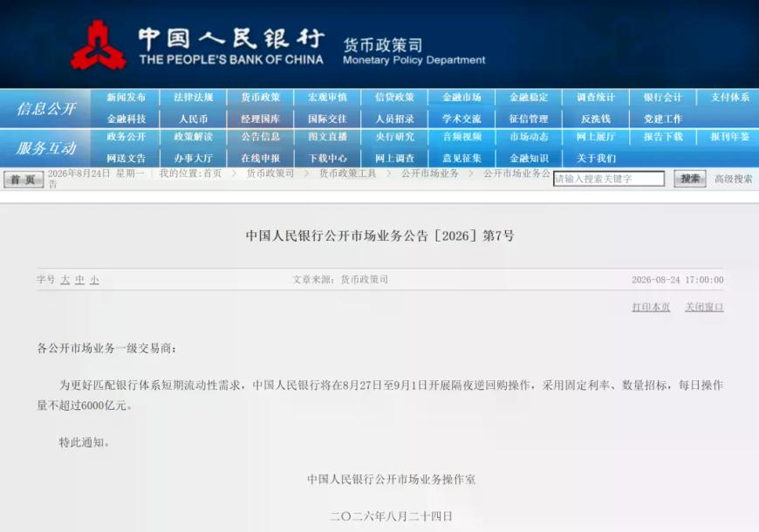Go to 银行会计 section

[663, 98]
